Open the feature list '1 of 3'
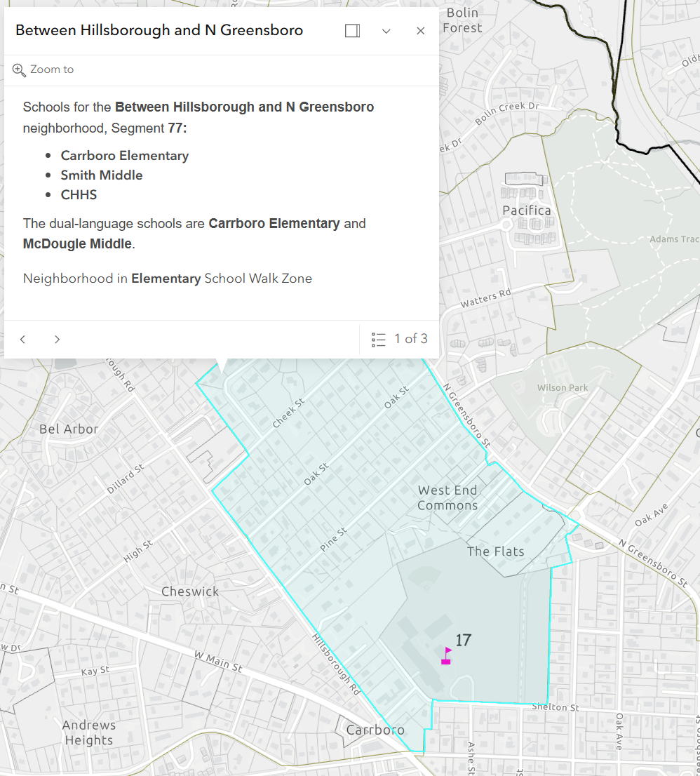700x776 pixels. 399,339
